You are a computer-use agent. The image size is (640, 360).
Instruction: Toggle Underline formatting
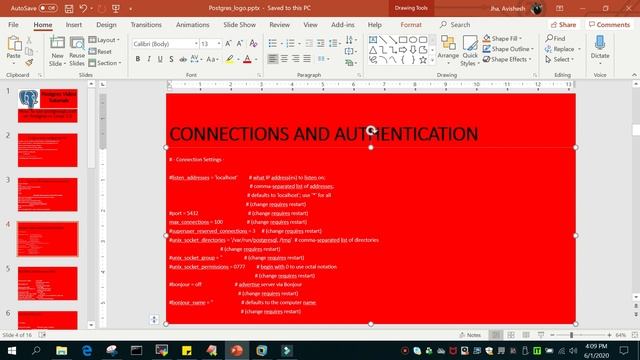(160, 59)
